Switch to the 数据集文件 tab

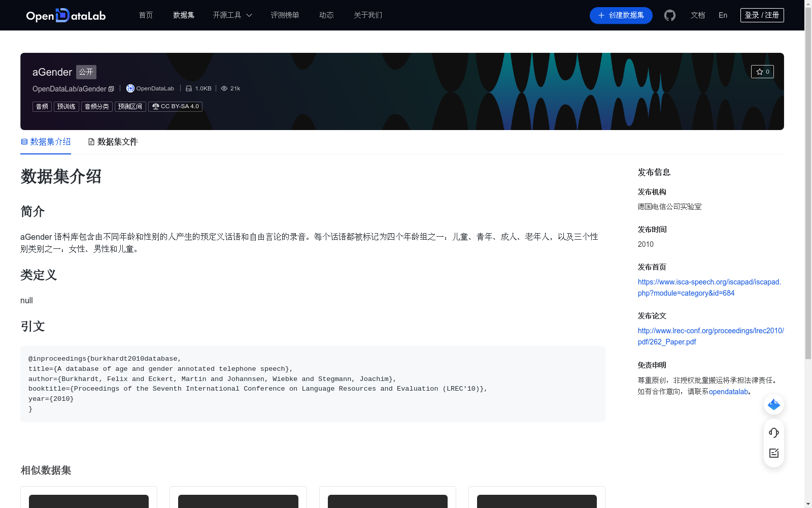pos(113,142)
